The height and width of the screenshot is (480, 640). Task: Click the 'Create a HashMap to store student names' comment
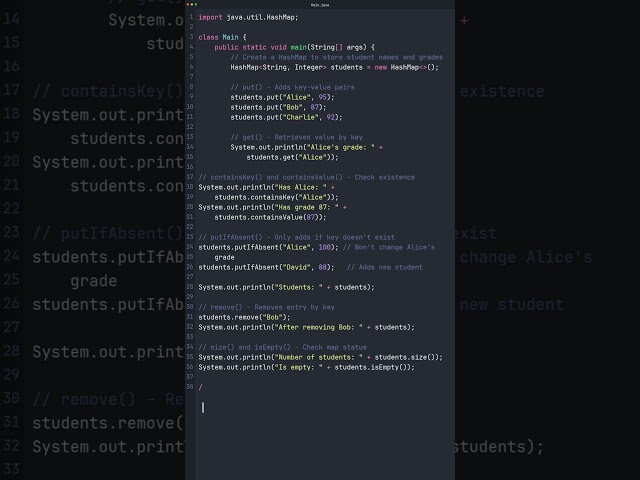click(x=336, y=57)
